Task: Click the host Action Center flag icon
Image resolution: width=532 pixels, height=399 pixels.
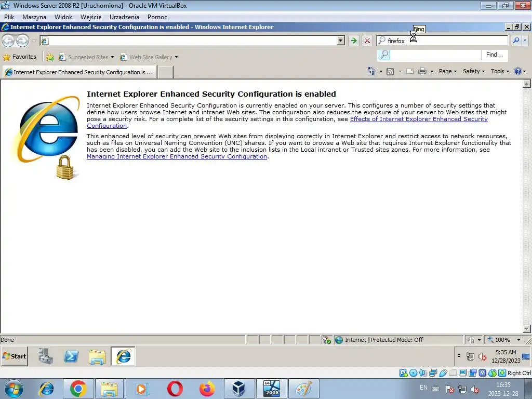Action: 450,389
